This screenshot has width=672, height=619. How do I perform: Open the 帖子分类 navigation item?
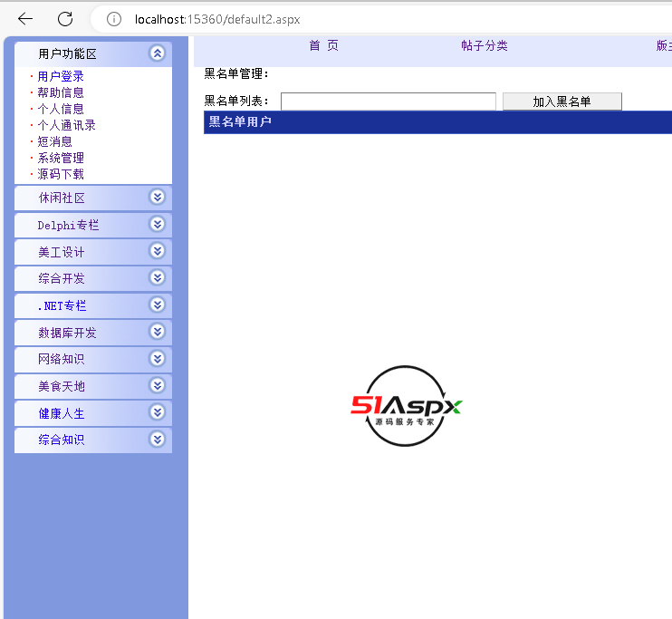484,46
